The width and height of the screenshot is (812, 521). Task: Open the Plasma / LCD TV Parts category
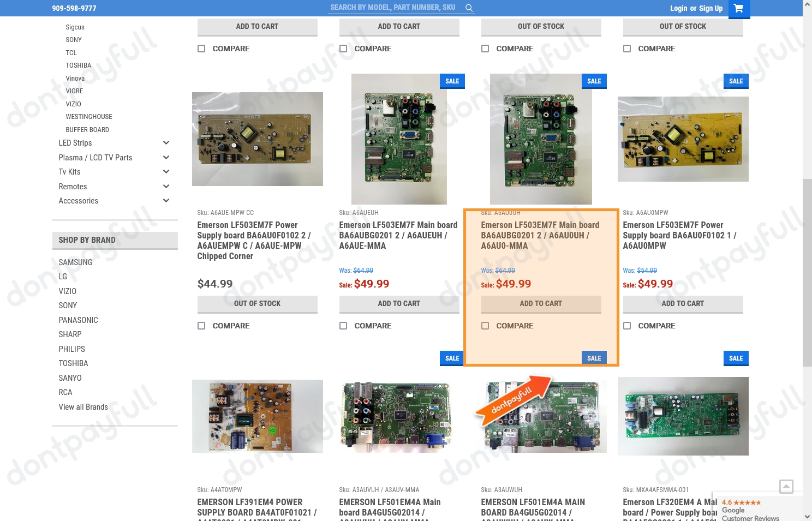point(95,158)
